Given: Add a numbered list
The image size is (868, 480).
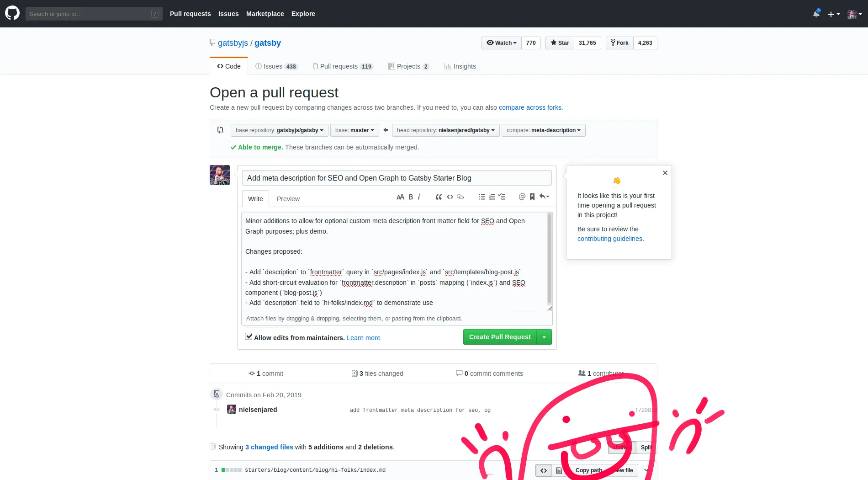Looking at the screenshot, I should pos(492,197).
